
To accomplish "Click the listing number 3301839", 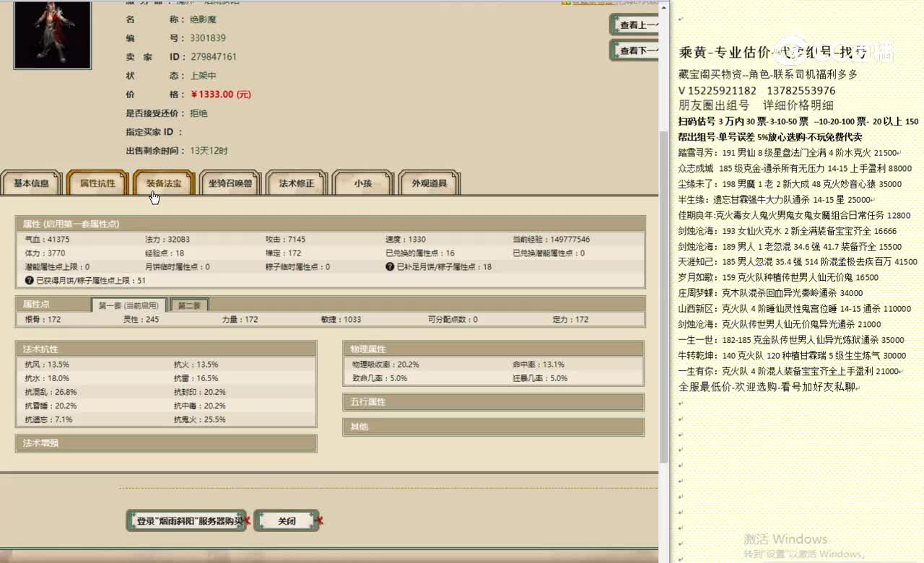I will pyautogui.click(x=208, y=38).
